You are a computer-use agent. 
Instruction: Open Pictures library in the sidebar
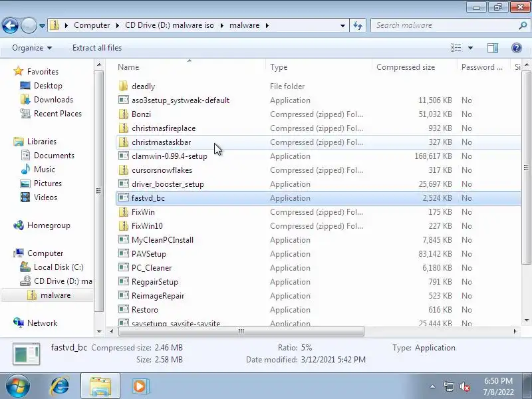[48, 184]
